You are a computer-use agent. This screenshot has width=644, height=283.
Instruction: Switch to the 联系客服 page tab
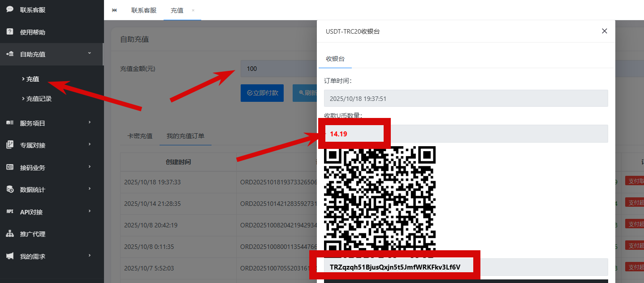[144, 10]
